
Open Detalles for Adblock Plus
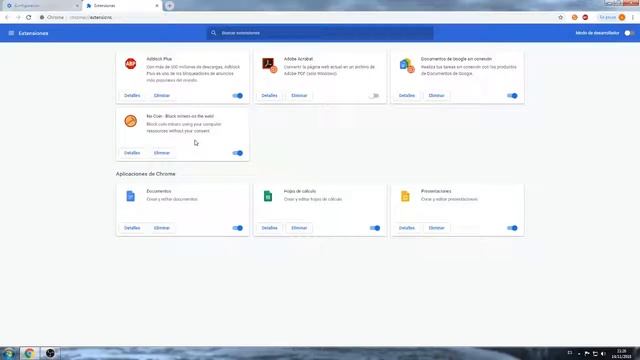point(132,96)
